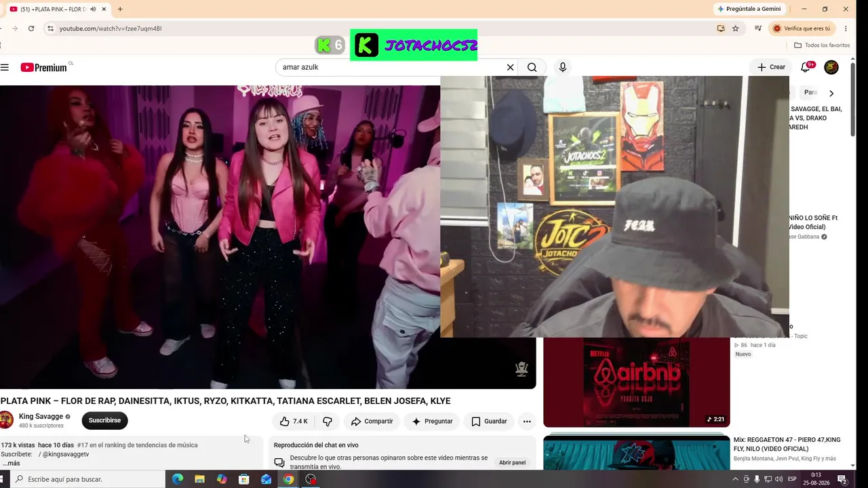Open the YouTube account avatar menu
Viewport: 868px width, 488px height.
coord(831,67)
